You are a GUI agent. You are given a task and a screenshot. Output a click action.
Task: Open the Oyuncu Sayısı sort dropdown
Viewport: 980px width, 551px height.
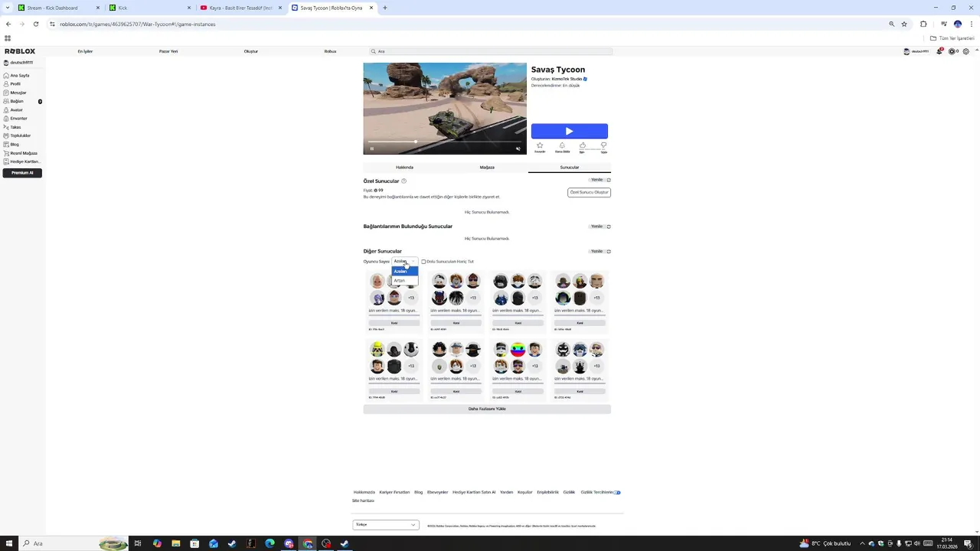click(405, 262)
